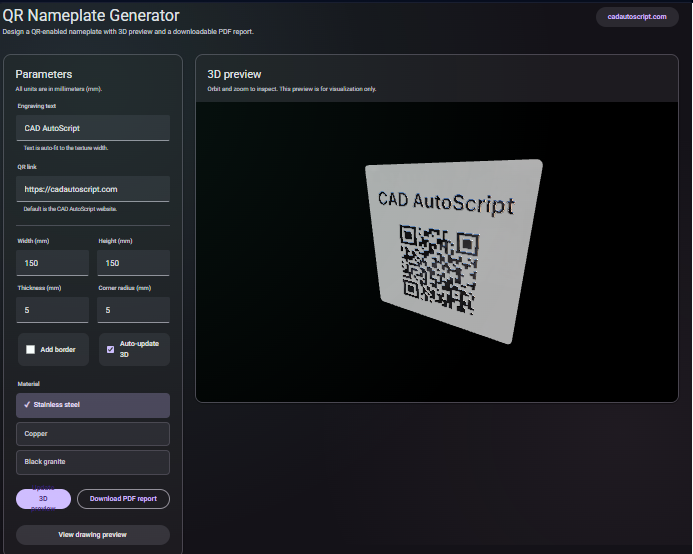
Task: Click 'Default is the CAD AutoScript website.' hint
Action: pyautogui.click(x=70, y=209)
